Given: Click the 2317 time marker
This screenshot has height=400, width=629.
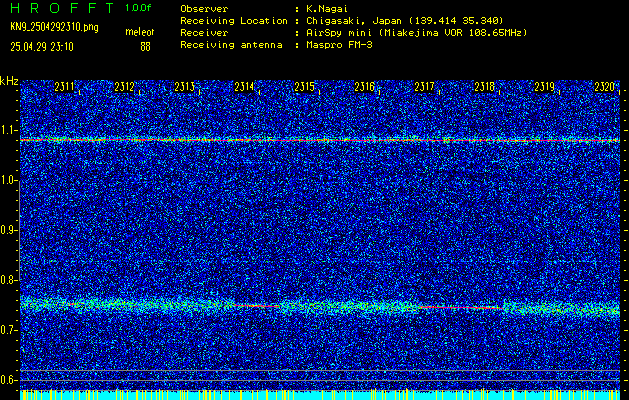Looking at the screenshot, I should 424,87.
